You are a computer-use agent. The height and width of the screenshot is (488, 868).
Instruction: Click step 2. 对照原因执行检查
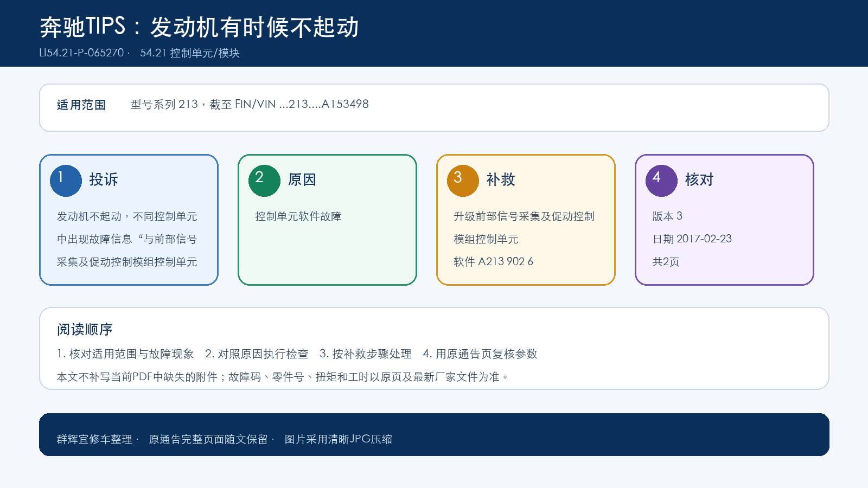(257, 354)
